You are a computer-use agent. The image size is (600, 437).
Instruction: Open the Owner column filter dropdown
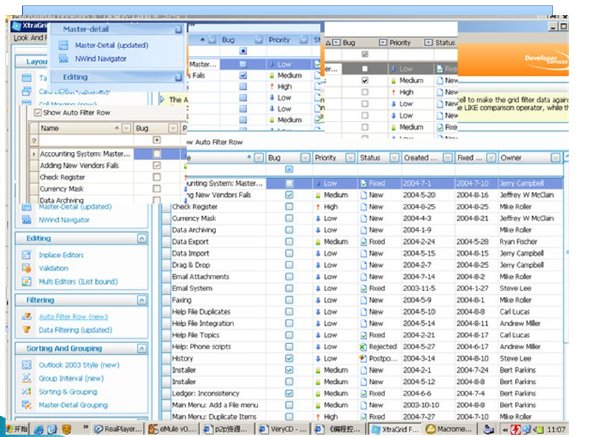tap(556, 158)
